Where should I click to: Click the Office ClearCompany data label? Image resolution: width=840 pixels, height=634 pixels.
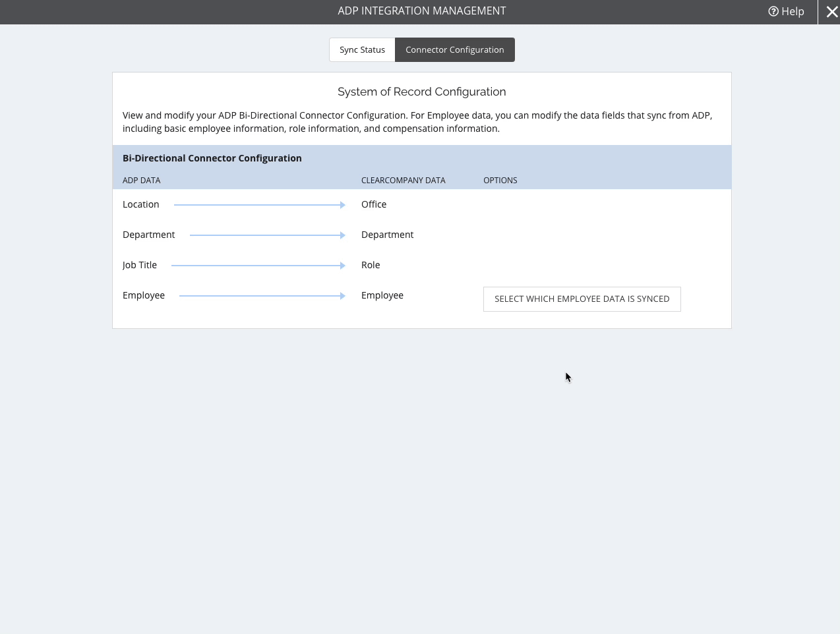click(374, 204)
